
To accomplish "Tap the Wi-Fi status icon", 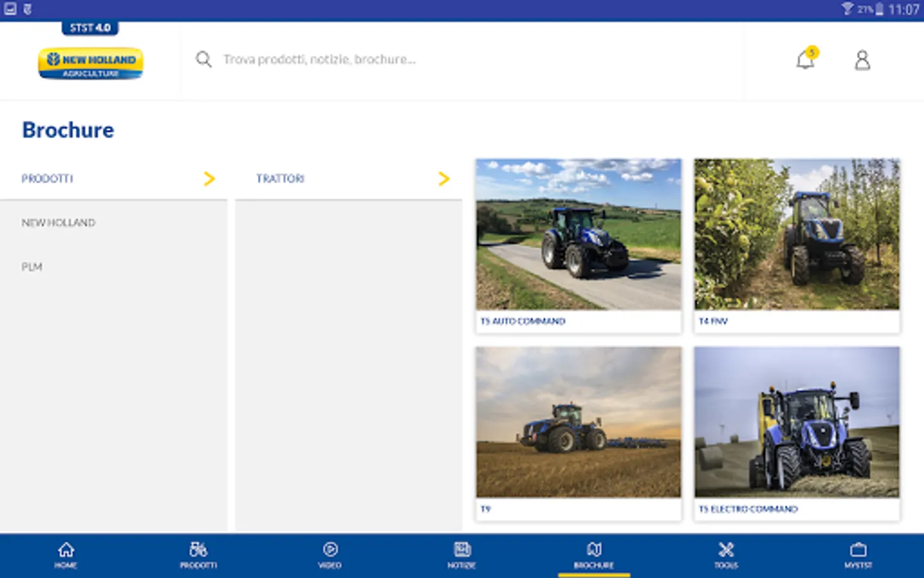I will tap(848, 9).
